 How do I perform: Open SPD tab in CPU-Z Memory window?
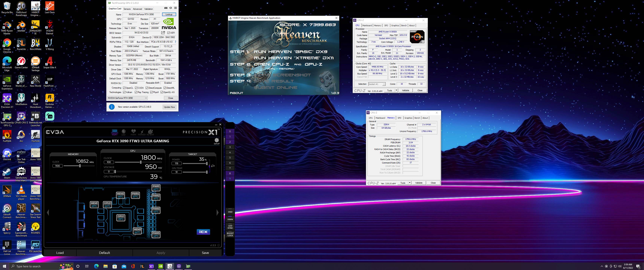coord(399,118)
